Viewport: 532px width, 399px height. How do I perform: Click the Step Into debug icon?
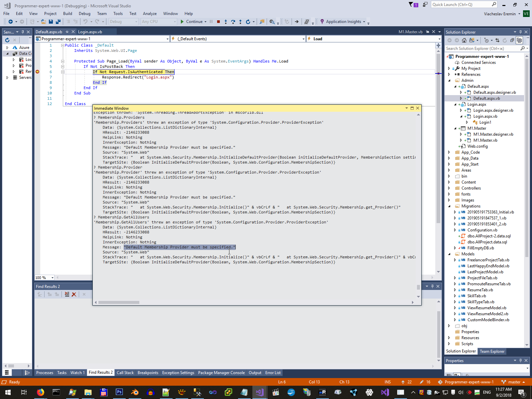click(226, 22)
